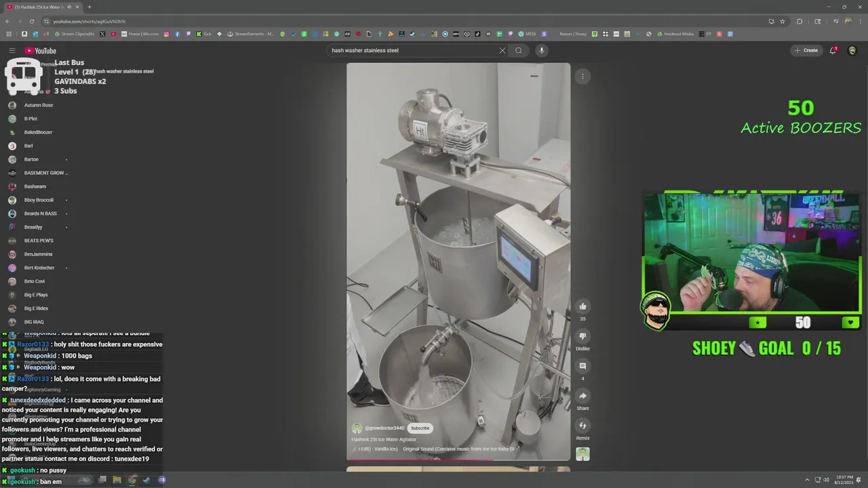Image resolution: width=868 pixels, height=488 pixels.
Task: Run the YouTube search magnifier button
Action: [519, 50]
